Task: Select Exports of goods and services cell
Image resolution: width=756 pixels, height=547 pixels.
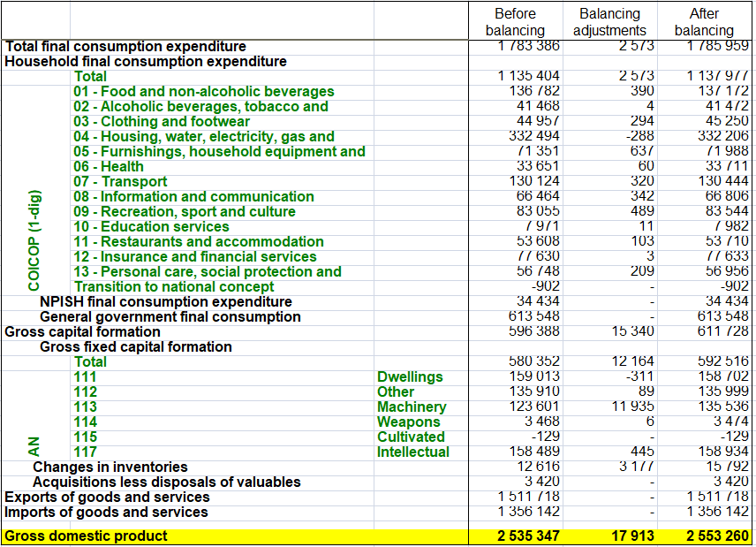Action: pos(107,497)
